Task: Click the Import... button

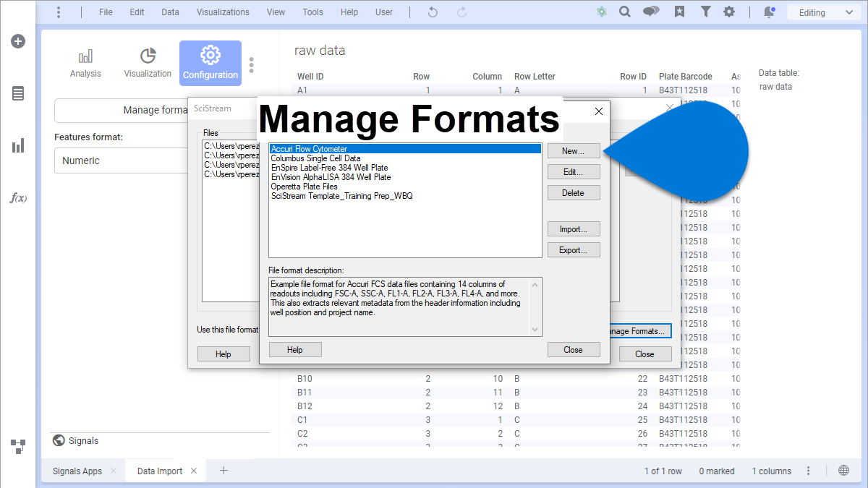Action: (x=574, y=229)
